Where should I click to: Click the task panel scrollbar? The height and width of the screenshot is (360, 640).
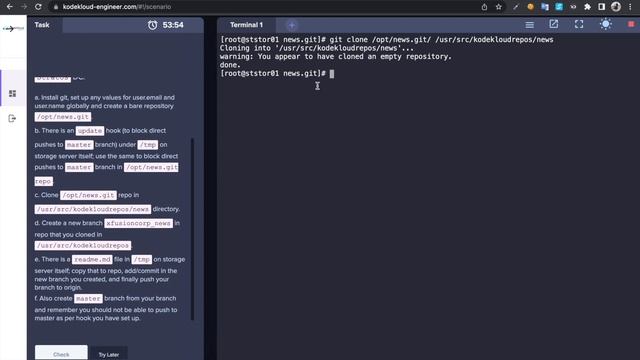(193, 229)
